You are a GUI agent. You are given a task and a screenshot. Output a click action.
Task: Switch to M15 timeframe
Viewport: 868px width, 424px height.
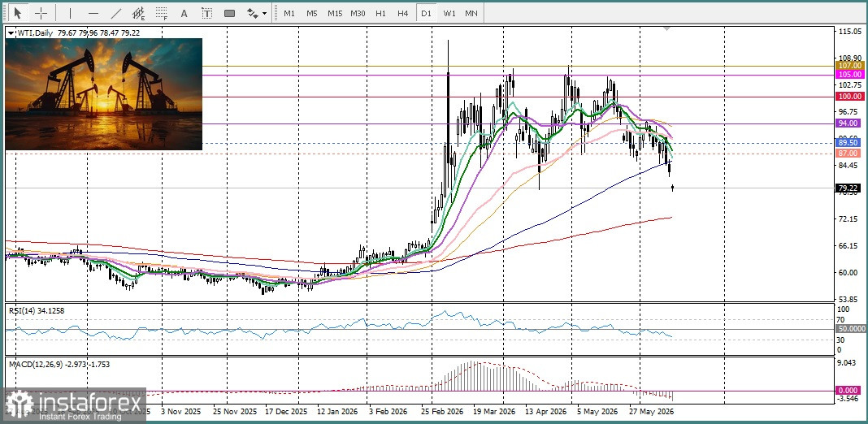pyautogui.click(x=334, y=13)
